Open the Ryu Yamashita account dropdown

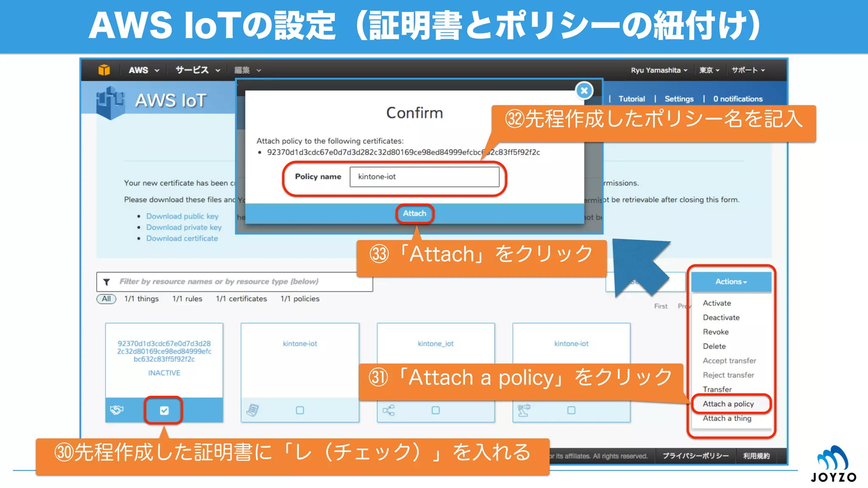pyautogui.click(x=659, y=70)
